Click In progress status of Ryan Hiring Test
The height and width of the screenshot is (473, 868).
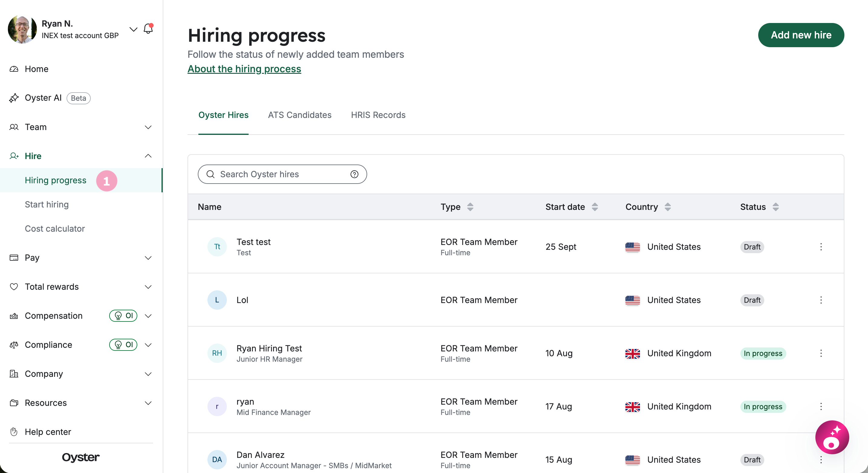763,354
